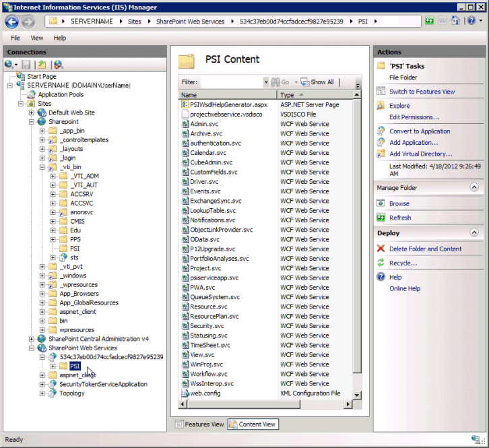The width and height of the screenshot is (489, 448).
Task: Expand SharePoint Central Administration v4 node
Action: tap(31, 339)
